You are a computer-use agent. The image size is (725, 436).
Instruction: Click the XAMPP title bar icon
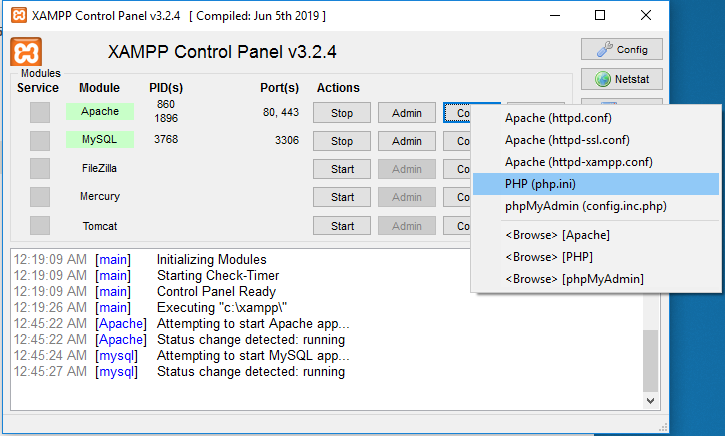(x=19, y=15)
